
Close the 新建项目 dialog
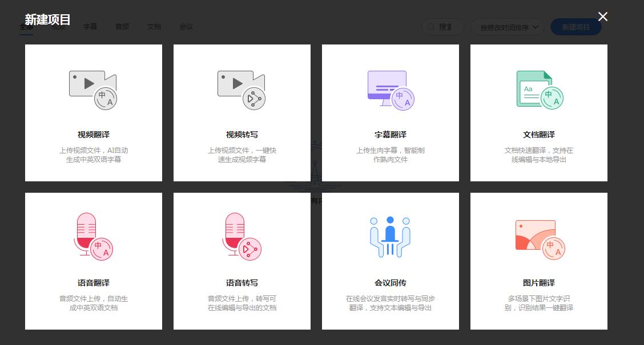tap(602, 17)
